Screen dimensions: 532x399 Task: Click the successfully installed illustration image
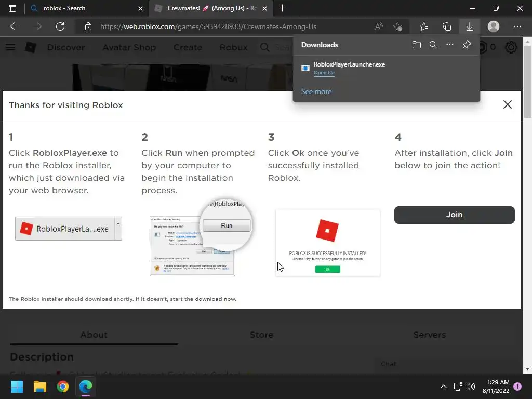tap(328, 243)
